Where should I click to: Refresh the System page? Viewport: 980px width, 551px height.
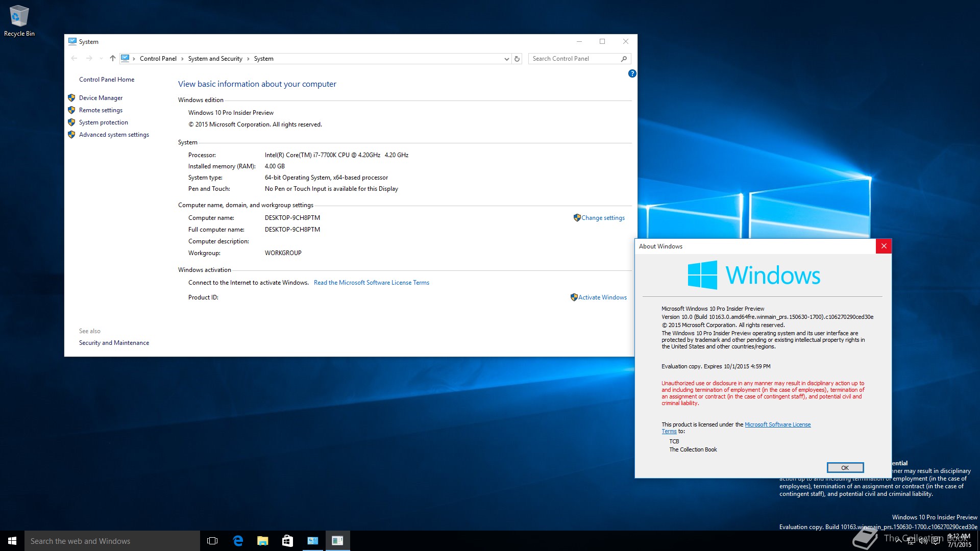517,59
